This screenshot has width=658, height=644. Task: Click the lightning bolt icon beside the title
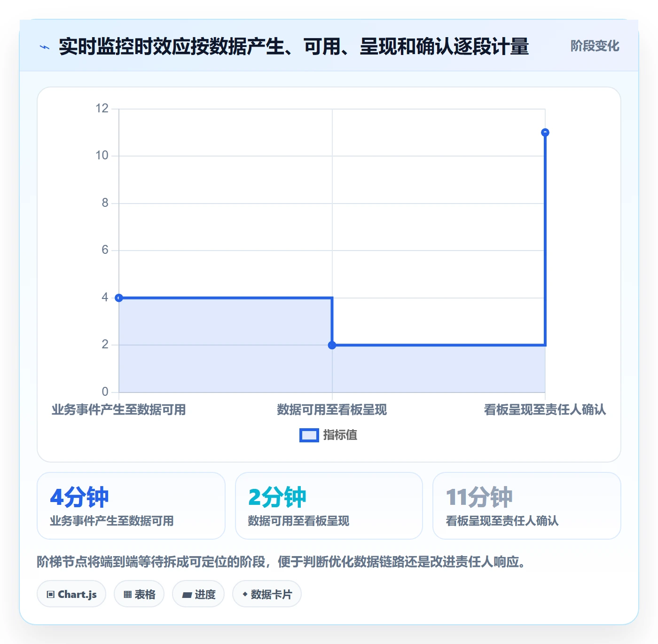point(45,47)
